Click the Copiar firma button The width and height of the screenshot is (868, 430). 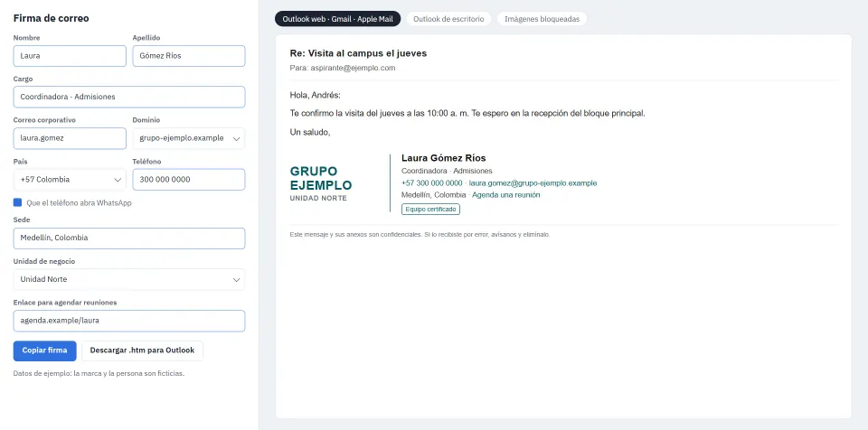[x=45, y=351]
